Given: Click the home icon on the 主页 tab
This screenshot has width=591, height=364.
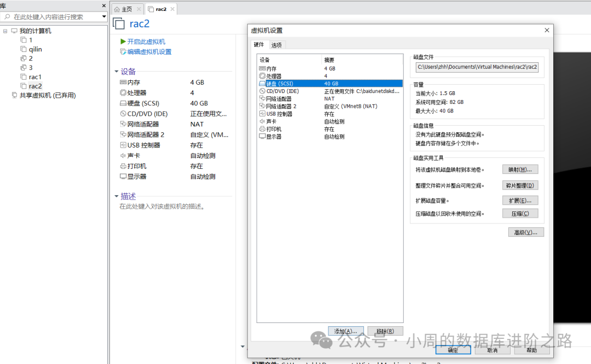Looking at the screenshot, I should pyautogui.click(x=117, y=9).
